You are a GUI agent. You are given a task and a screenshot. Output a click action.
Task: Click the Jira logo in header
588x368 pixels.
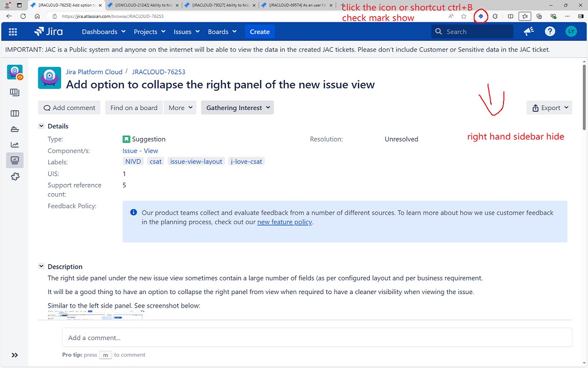(49, 32)
